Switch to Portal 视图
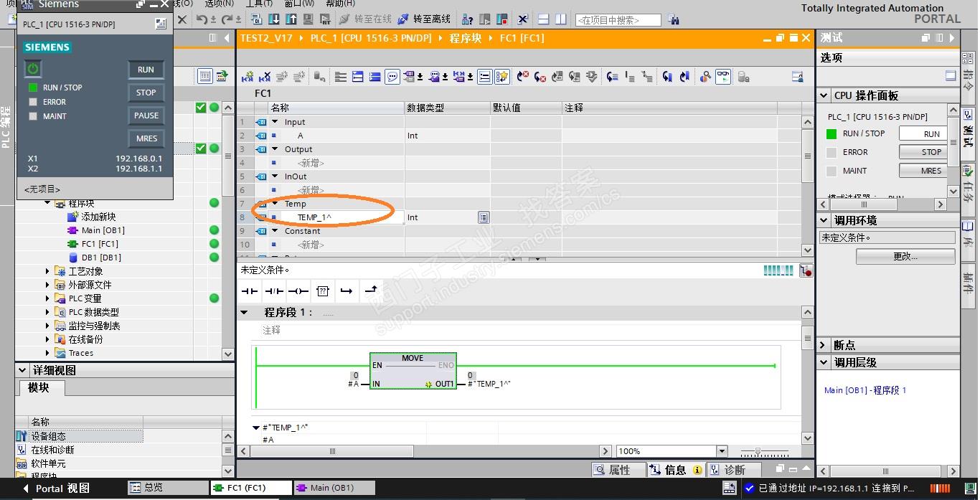The height and width of the screenshot is (500, 980). point(57,488)
